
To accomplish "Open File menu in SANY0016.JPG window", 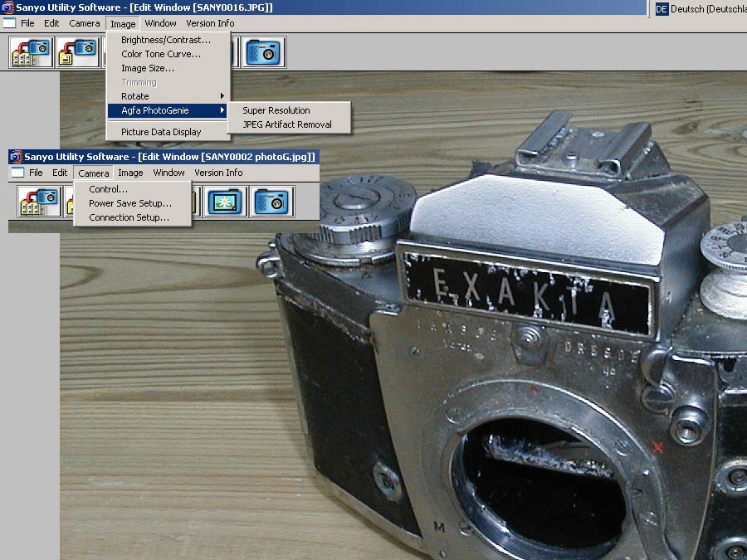I will tap(27, 23).
